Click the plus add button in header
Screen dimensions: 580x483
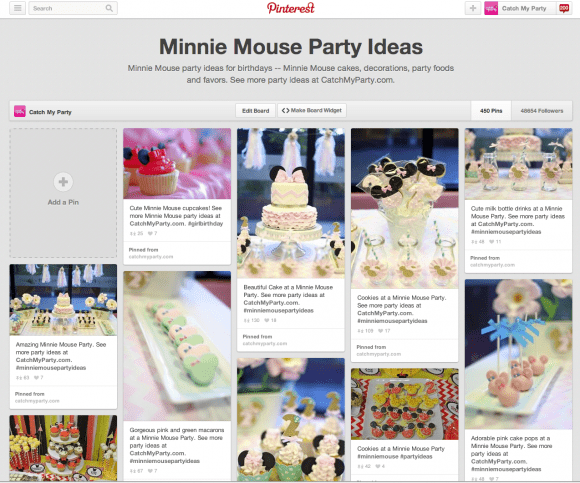(473, 8)
